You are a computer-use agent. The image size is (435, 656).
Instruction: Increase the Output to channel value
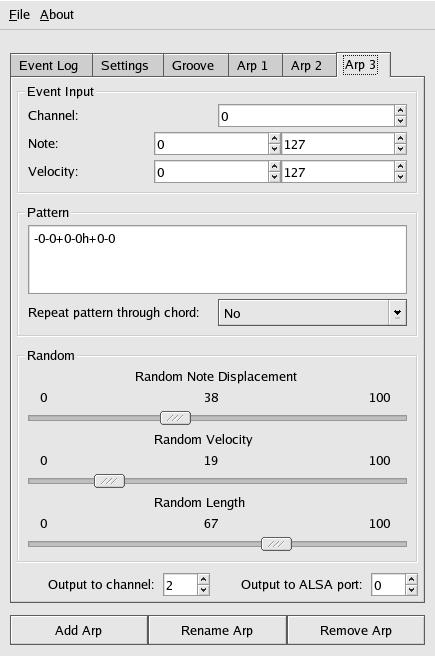point(203,579)
